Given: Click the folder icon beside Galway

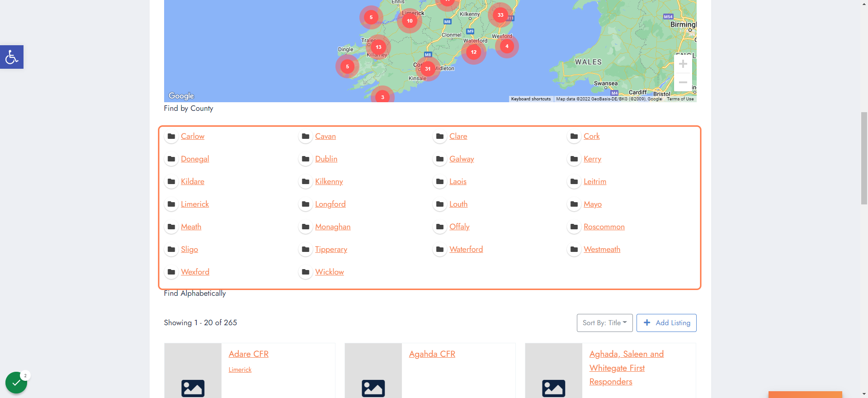Looking at the screenshot, I should [x=440, y=159].
